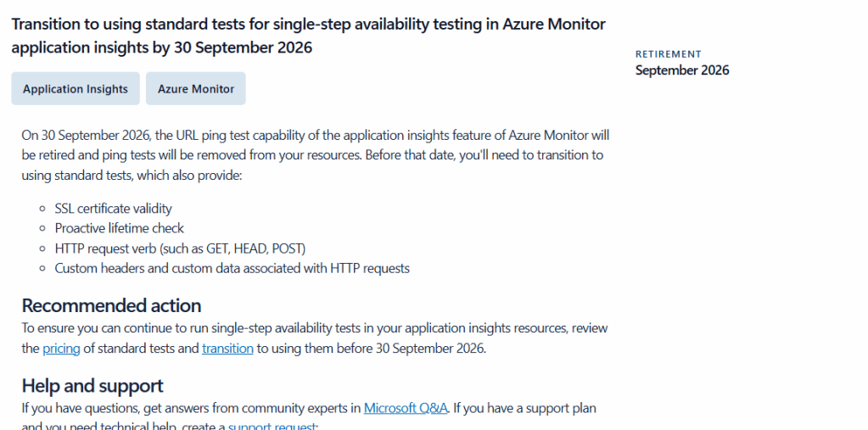Click the Custom headers and custom data bullet

(x=232, y=268)
